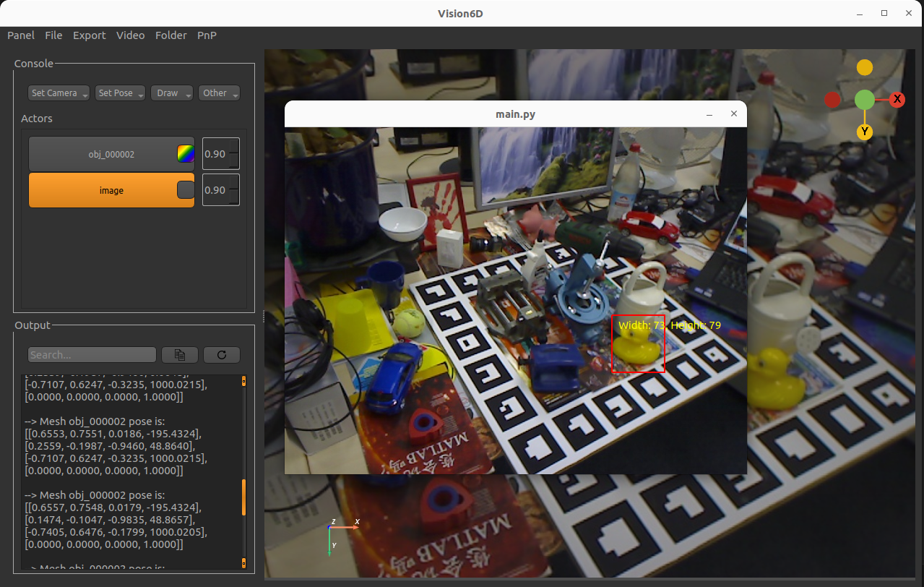Screen dimensions: 924x587
Task: Expand the Draw dropdown menu
Action: pyautogui.click(x=171, y=93)
